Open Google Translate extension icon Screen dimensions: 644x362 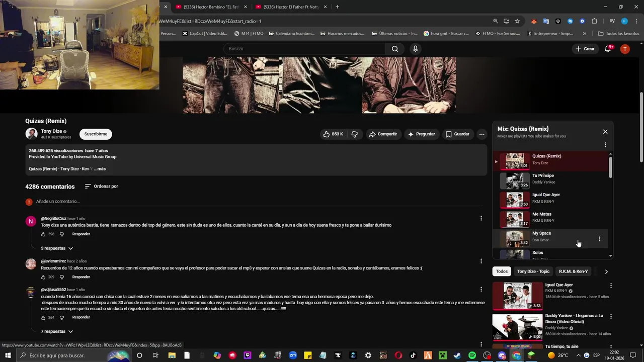pos(546,21)
